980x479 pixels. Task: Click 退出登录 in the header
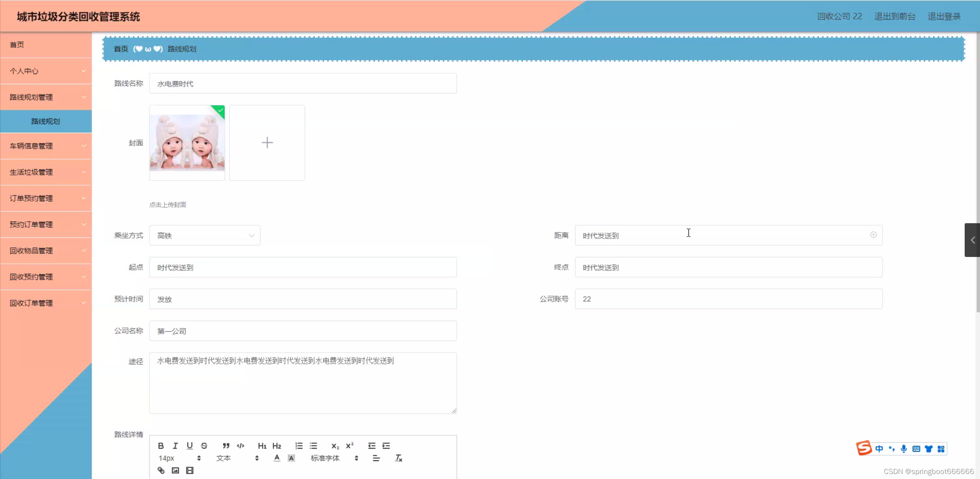tap(944, 16)
